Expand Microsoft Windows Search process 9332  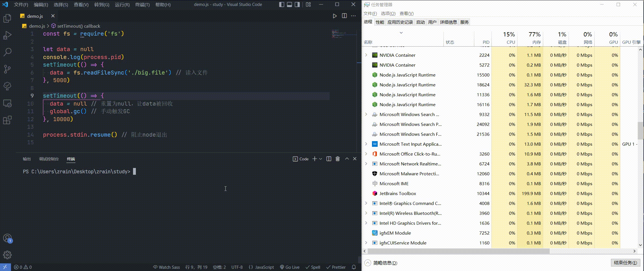coord(366,114)
